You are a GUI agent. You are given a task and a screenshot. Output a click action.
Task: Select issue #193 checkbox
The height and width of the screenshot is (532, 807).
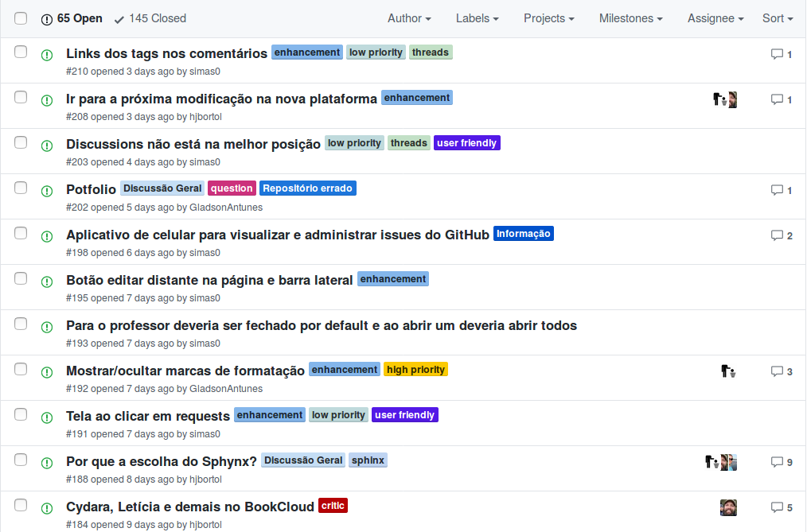tap(21, 324)
